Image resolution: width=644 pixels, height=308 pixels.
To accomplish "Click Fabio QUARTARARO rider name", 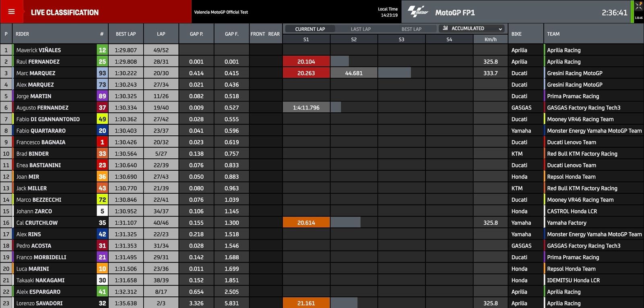I will 41,131.
